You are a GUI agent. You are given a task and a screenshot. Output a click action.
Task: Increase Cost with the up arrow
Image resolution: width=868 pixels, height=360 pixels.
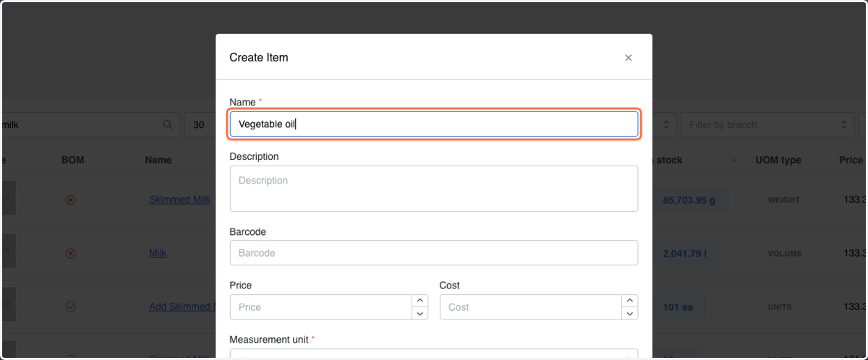(x=630, y=301)
